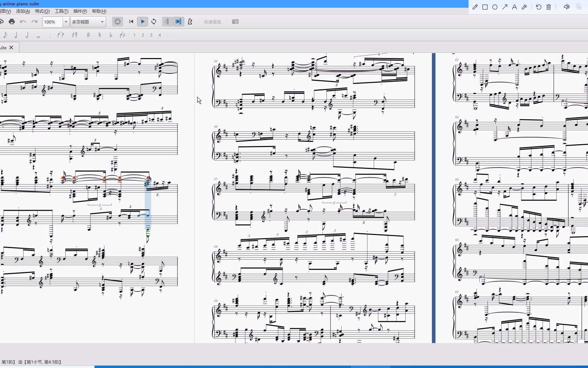
Task: Open the 工具(T) menu
Action: pyautogui.click(x=62, y=11)
